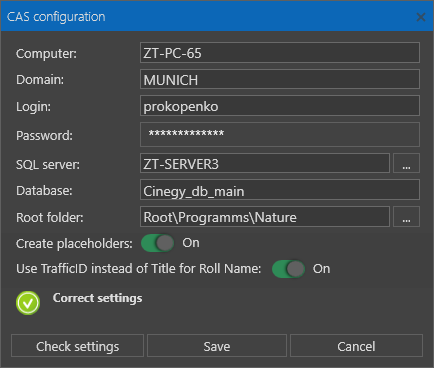Image resolution: width=434 pixels, height=368 pixels.
Task: Toggle the Create placeholders switch
Action: [157, 243]
